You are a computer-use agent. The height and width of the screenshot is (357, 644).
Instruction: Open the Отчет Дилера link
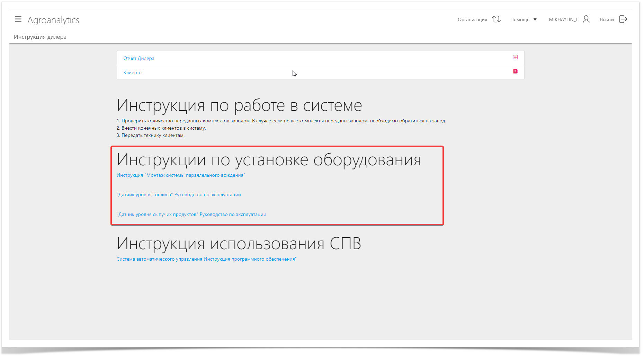tap(139, 59)
